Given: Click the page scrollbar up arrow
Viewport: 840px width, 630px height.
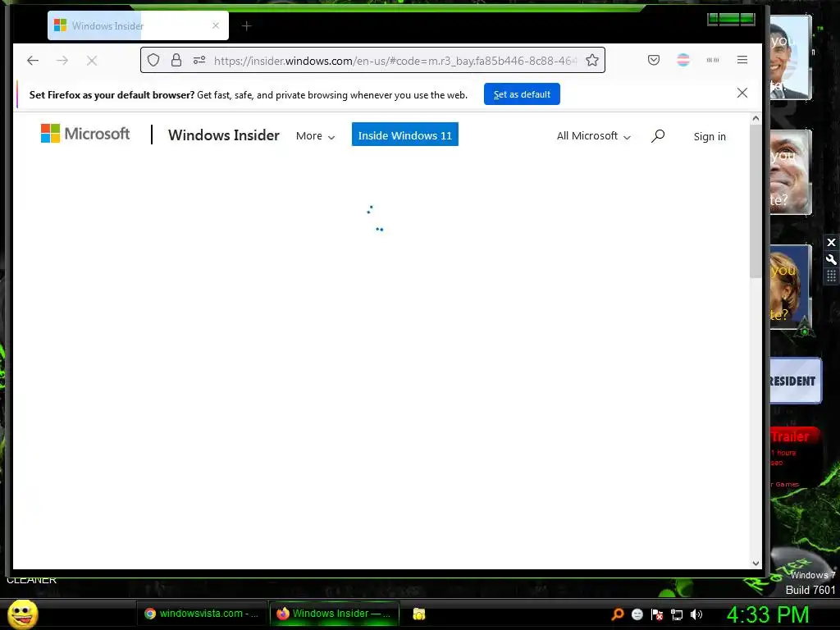Looking at the screenshot, I should click(756, 118).
